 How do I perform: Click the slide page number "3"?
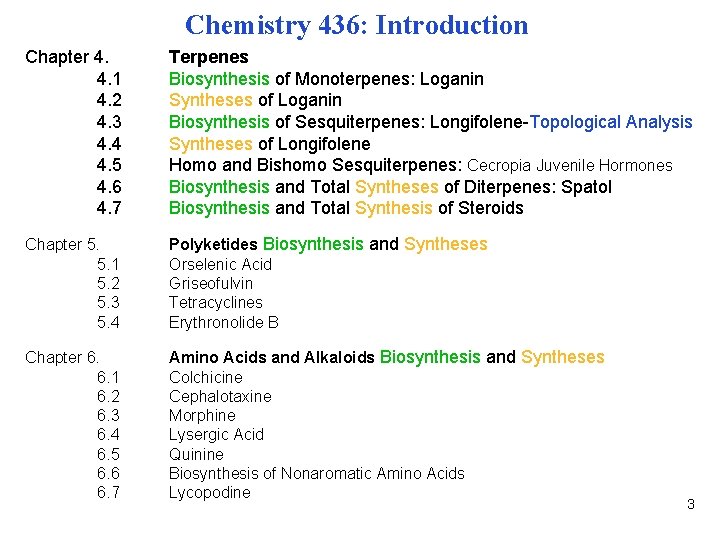691,504
